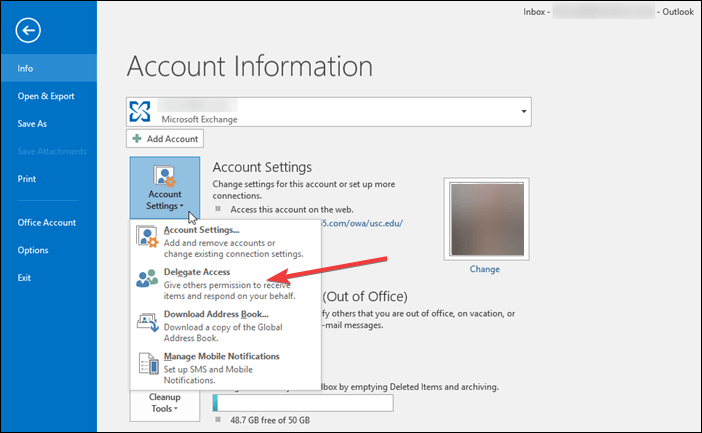Expand the Microsoft Exchange account dropdown
This screenshot has width=702, height=433.
523,111
